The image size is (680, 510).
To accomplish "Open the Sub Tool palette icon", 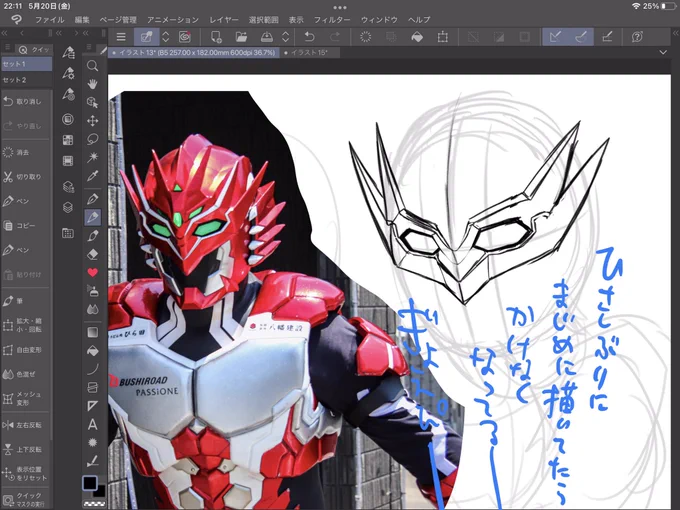I will pyautogui.click(x=68, y=52).
